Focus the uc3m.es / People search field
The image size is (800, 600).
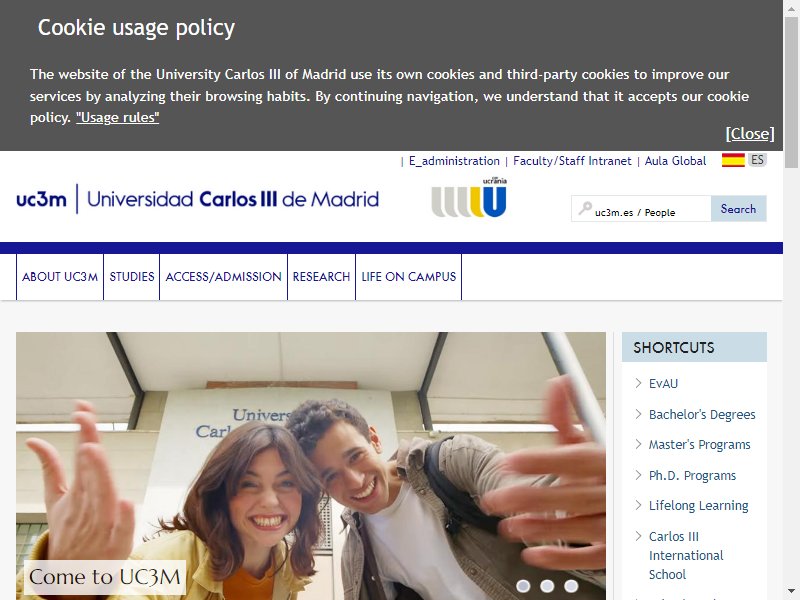coord(641,209)
